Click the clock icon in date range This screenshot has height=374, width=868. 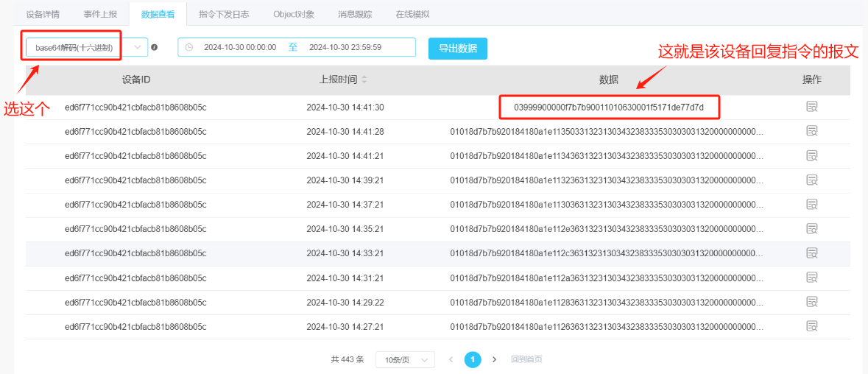pyautogui.click(x=189, y=48)
